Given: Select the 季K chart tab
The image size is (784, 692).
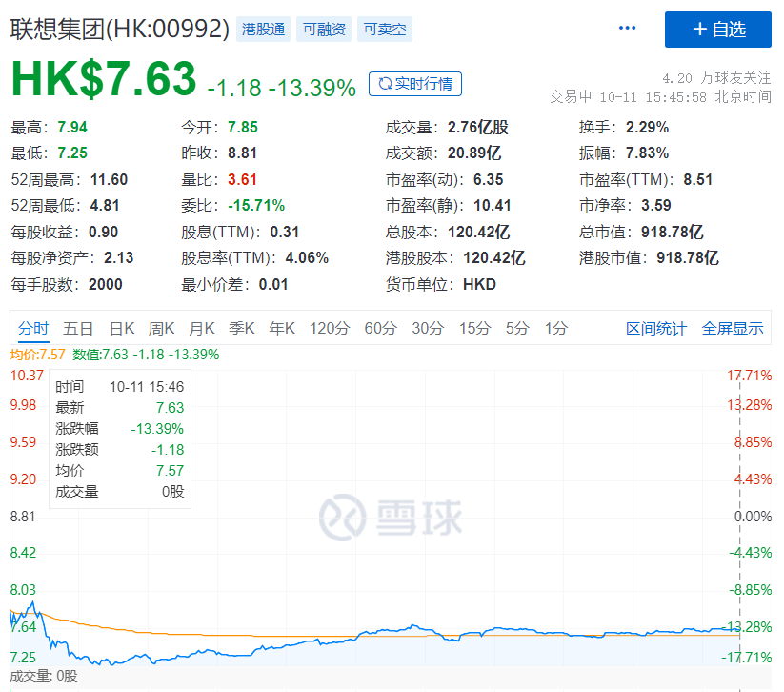Looking at the screenshot, I should [242, 329].
